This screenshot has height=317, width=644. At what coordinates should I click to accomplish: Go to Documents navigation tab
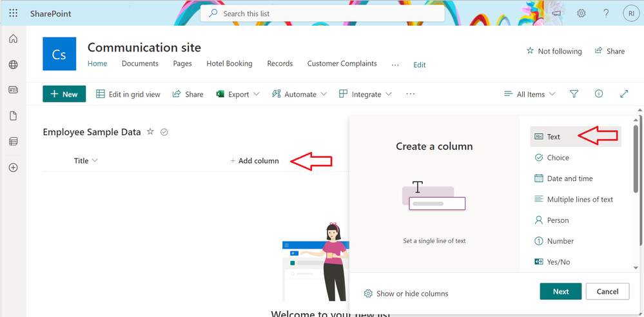pyautogui.click(x=140, y=64)
